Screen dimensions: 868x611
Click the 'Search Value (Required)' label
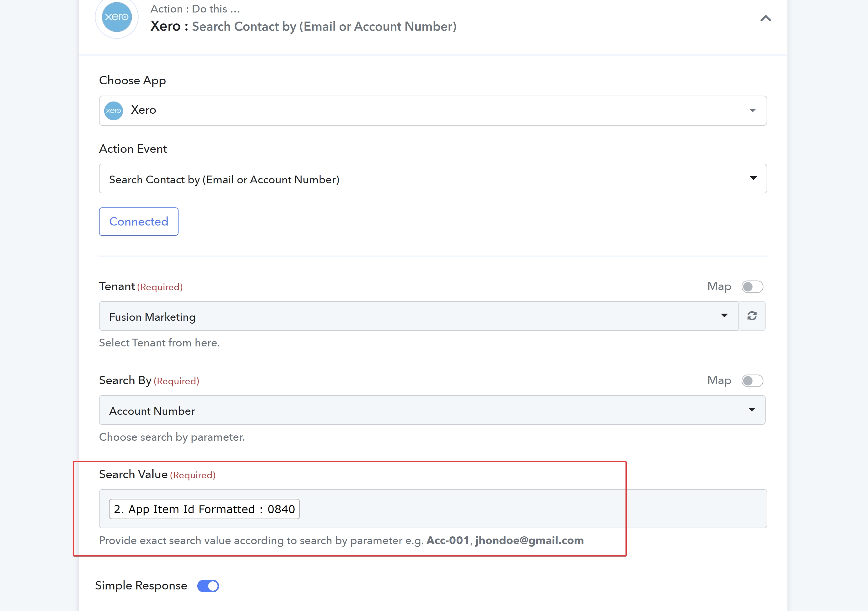tap(157, 474)
